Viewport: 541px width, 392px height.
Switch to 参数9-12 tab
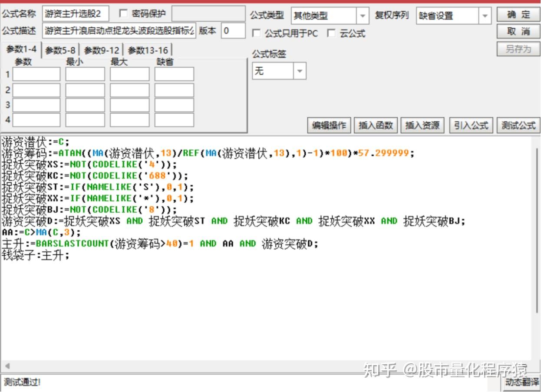point(102,50)
